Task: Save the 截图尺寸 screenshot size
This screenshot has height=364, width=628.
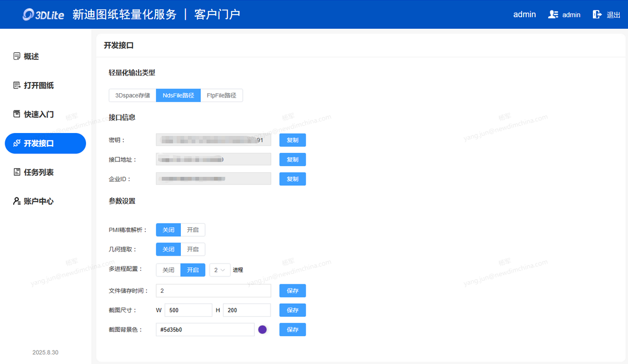Action: 293,311
